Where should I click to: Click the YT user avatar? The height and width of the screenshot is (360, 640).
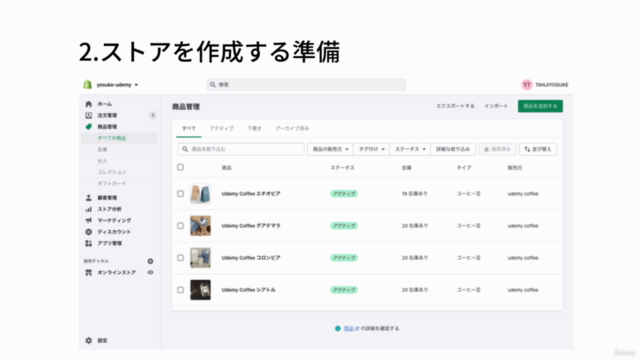pos(527,84)
